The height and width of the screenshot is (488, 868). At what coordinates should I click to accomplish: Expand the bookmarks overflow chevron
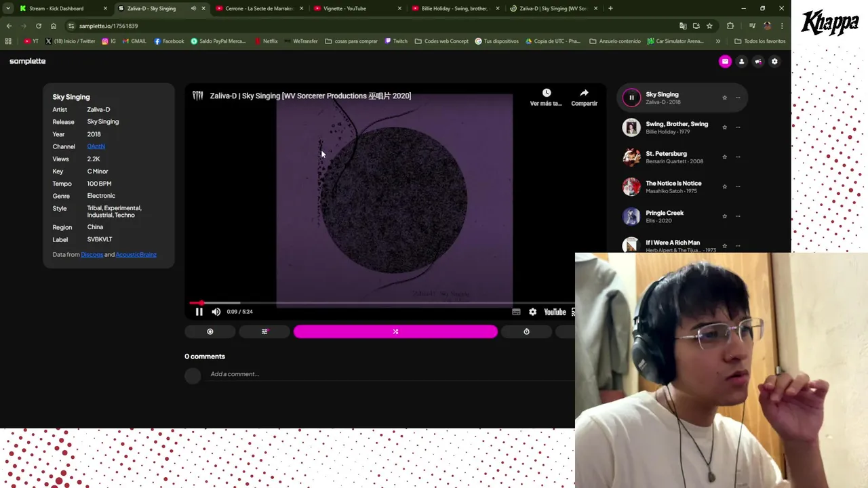pos(718,41)
